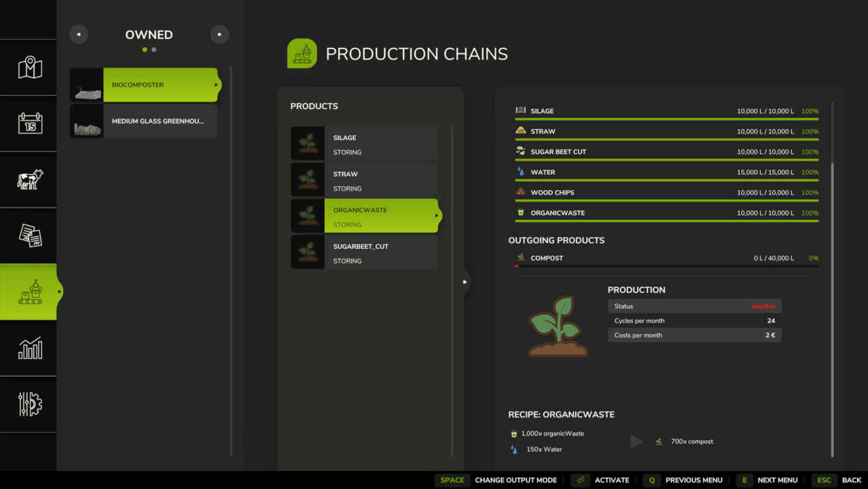
Task: Click the Production Chains header icon
Action: point(302,54)
